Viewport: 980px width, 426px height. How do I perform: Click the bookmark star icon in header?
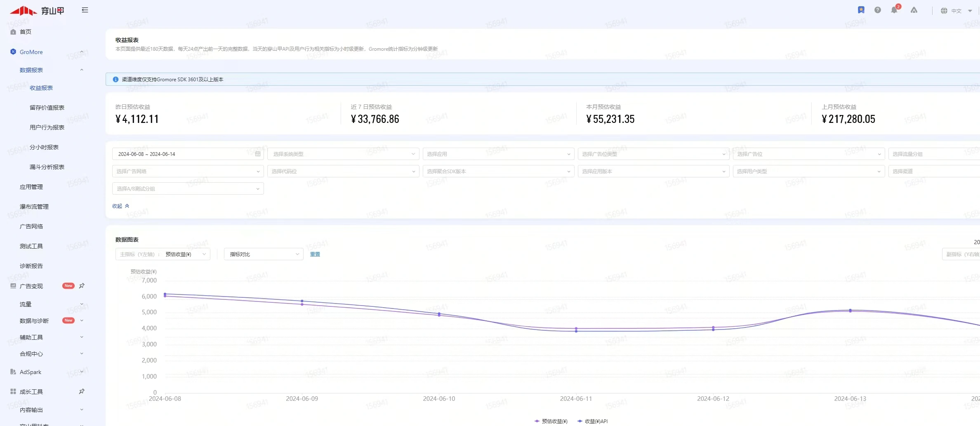click(x=861, y=10)
